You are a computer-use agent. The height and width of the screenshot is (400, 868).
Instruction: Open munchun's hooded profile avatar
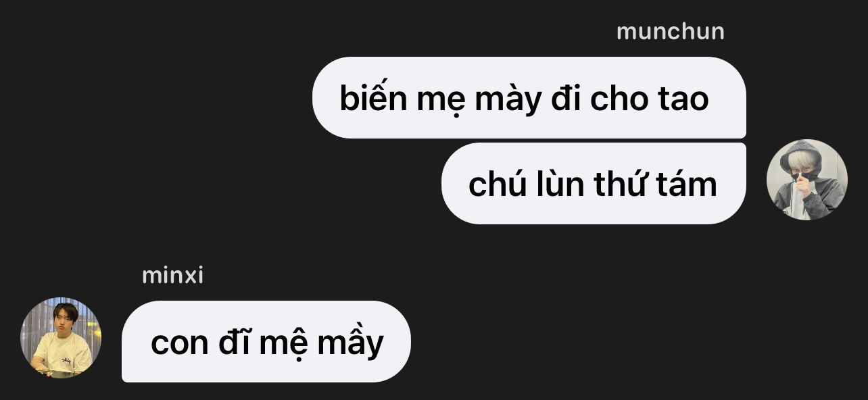tap(806, 180)
